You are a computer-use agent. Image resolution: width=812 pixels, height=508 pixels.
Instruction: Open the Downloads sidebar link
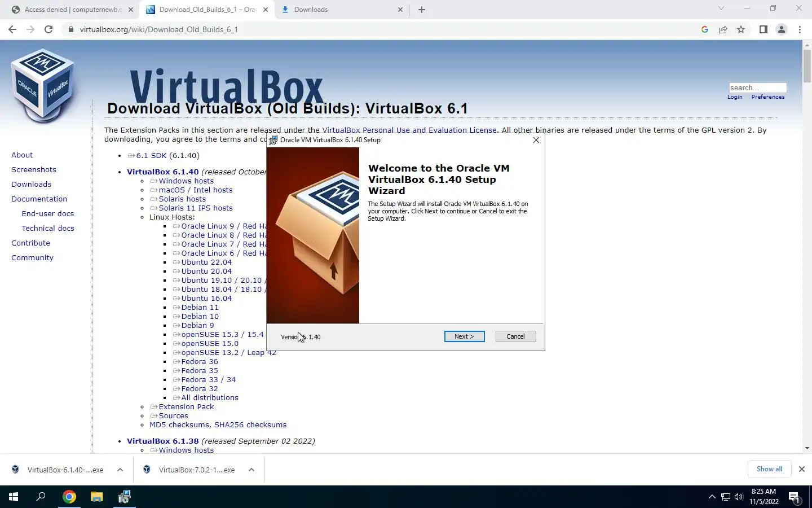(31, 184)
